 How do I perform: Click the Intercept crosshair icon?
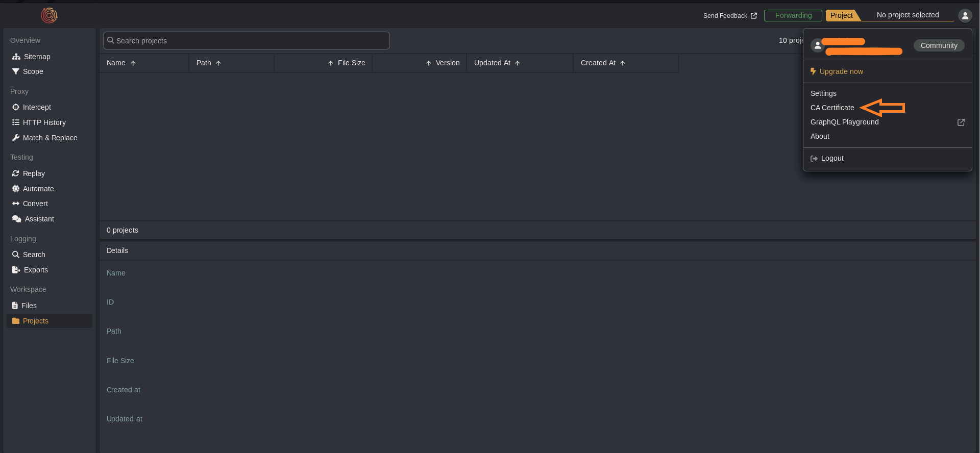[x=16, y=107]
